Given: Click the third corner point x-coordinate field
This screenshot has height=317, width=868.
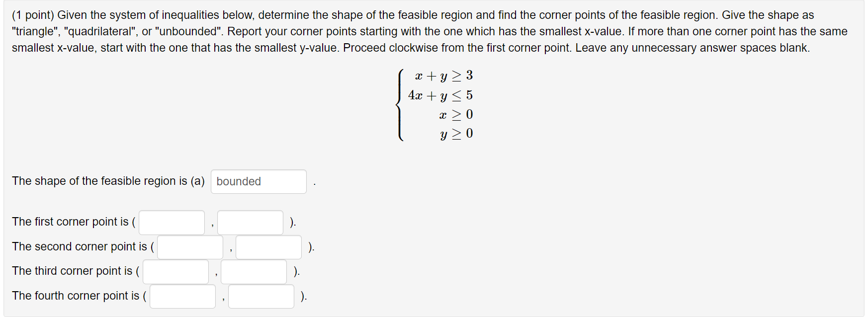Looking at the screenshot, I should [175, 271].
